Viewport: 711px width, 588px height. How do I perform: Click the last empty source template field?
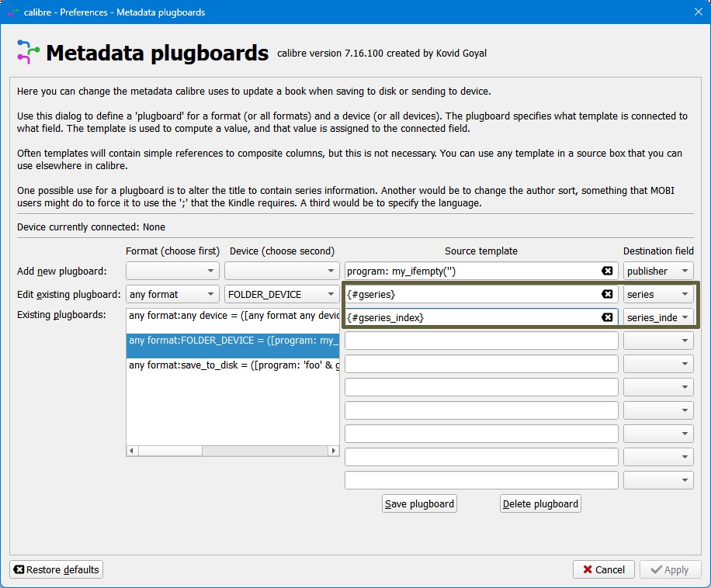tap(481, 480)
